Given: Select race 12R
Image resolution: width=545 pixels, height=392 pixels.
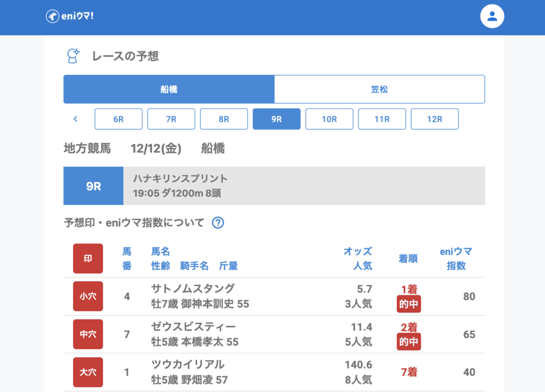Looking at the screenshot, I should [x=434, y=119].
